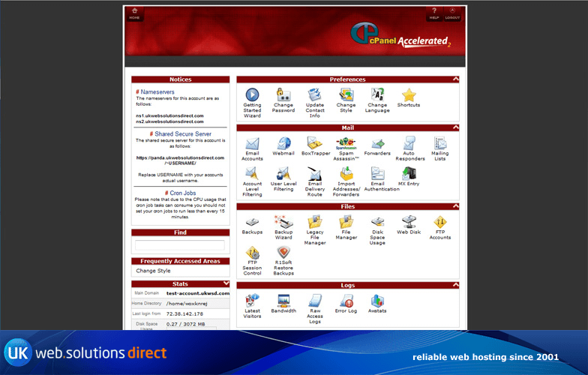Click the Find search input field
Screen dimensions: 588x375
(x=179, y=245)
